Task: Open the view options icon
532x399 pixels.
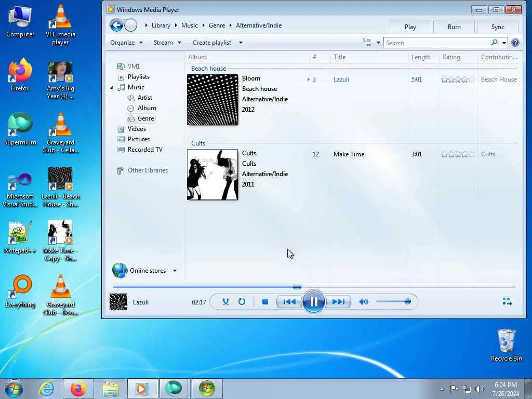Action: point(367,43)
